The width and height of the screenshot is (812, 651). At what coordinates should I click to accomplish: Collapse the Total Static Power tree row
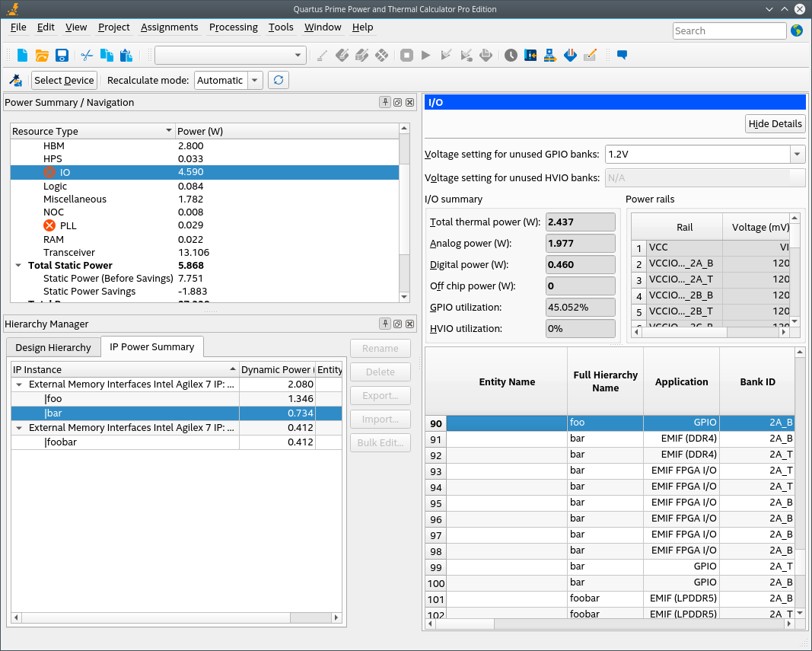(18, 265)
